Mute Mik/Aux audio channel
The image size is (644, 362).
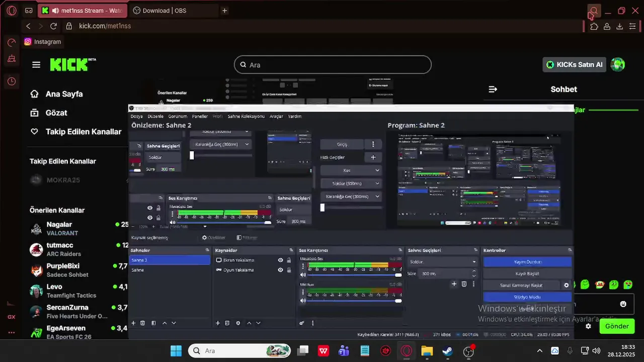pos(303,301)
